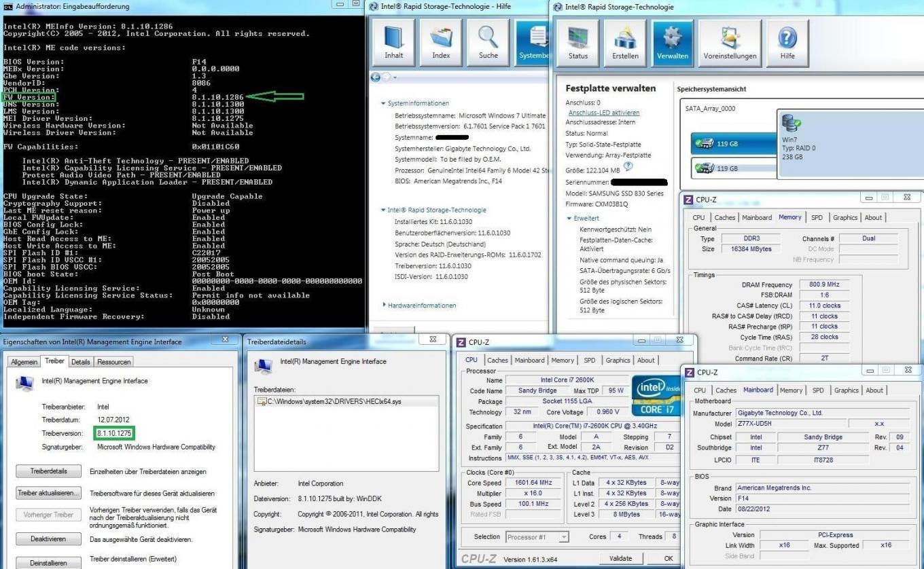The height and width of the screenshot is (569, 924).
Task: Open the Ressourcen tab in Eigenschaften dialog
Action: (x=113, y=362)
